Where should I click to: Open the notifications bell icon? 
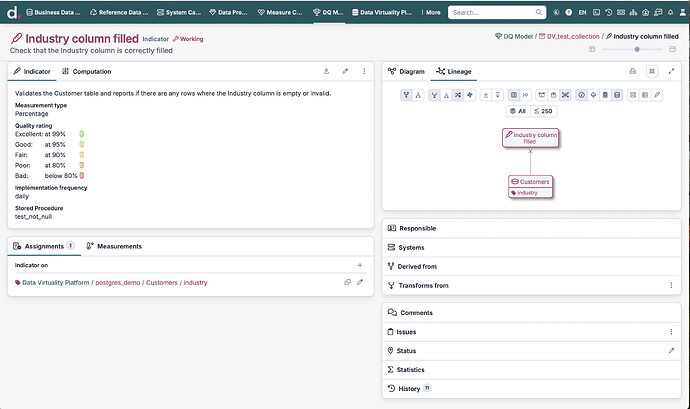click(670, 12)
